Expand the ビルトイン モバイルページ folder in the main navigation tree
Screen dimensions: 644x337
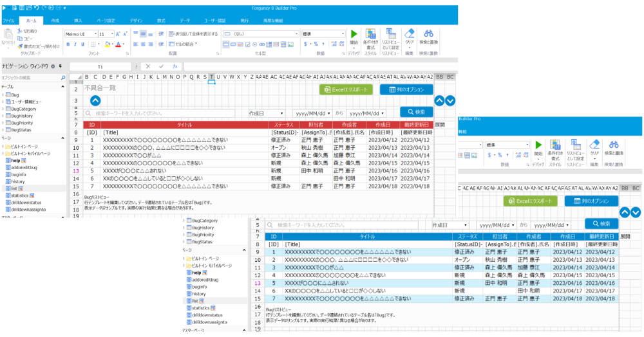3,153
